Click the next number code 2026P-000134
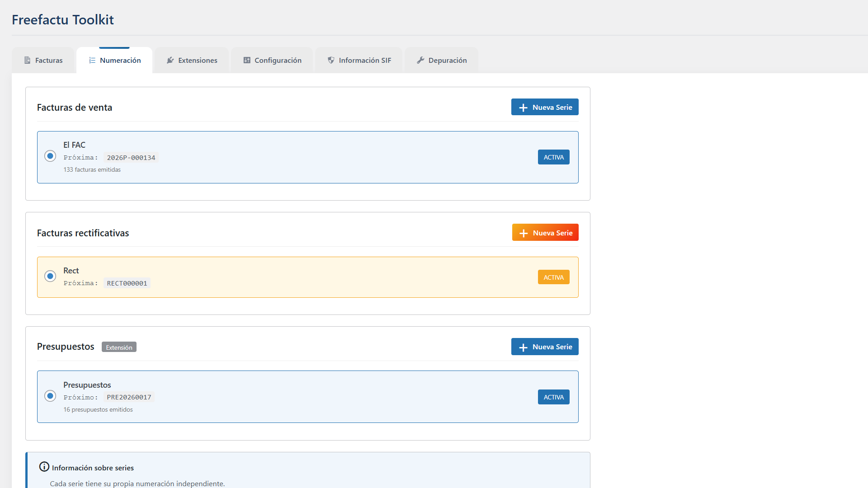Screen dimensions: 868x488 tap(131, 158)
